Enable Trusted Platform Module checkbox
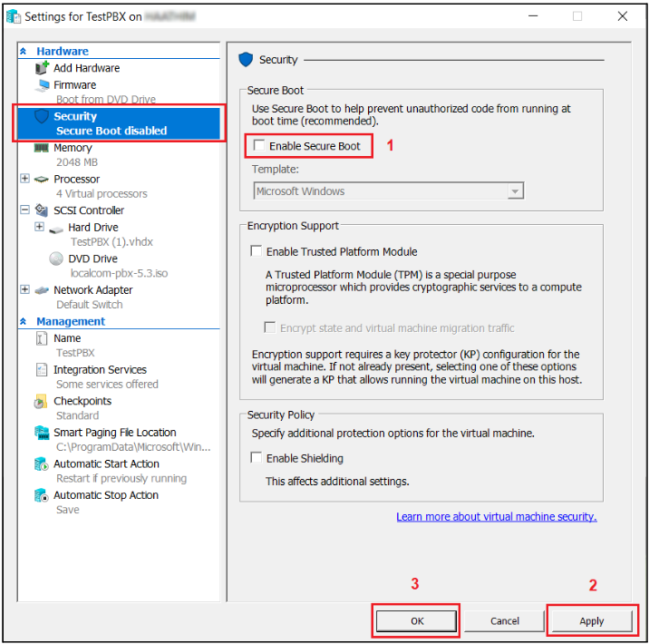The image size is (649, 644). 257,251
